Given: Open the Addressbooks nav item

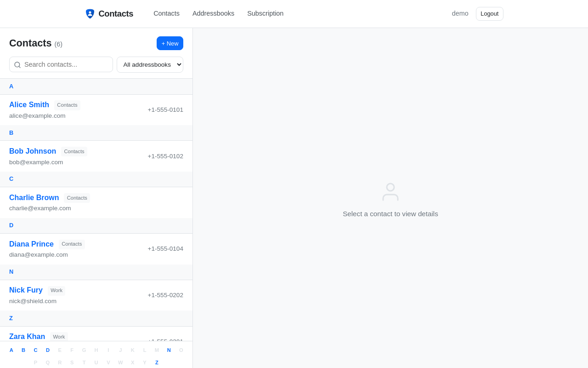Looking at the screenshot, I should pos(213,13).
